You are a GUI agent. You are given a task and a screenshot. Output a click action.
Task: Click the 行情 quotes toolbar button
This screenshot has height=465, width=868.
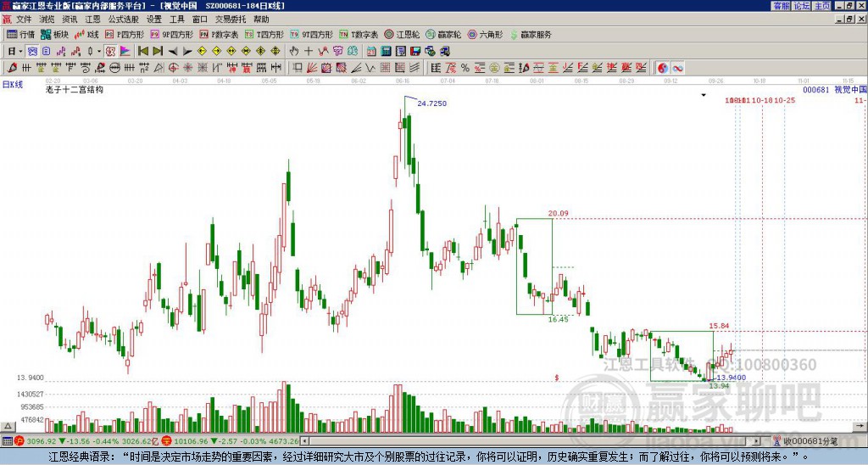tap(21, 34)
